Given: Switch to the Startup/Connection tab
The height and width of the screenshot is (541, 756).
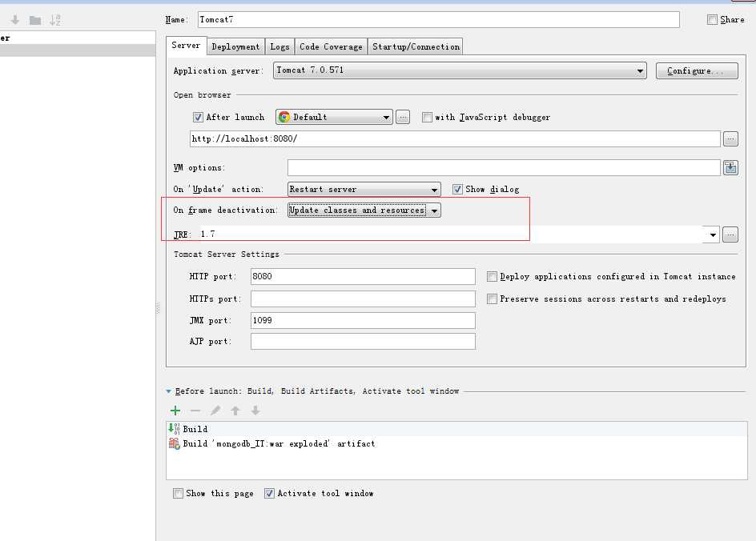Looking at the screenshot, I should click(x=416, y=46).
